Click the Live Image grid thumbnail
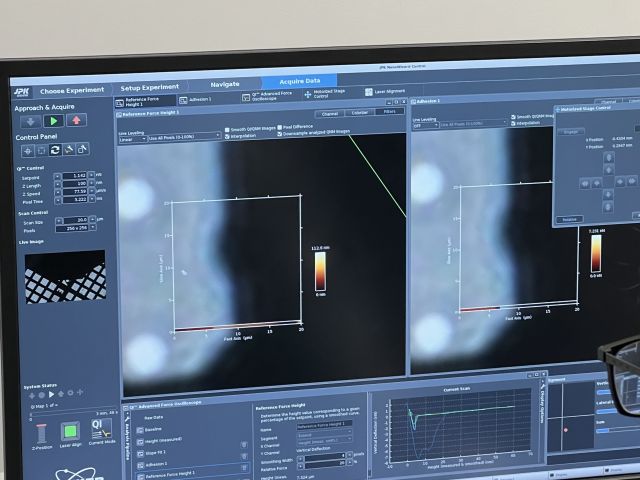The image size is (640, 480). [x=66, y=276]
